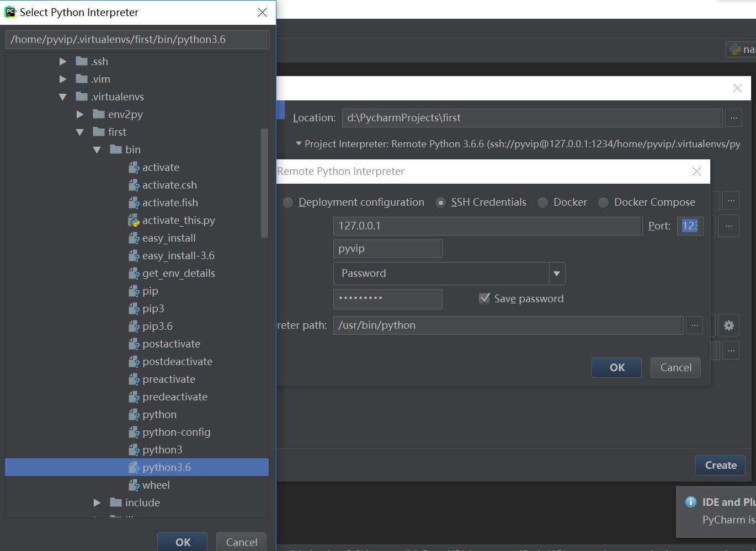
Task: Click the info icon in IDE notification
Action: pyautogui.click(x=690, y=502)
